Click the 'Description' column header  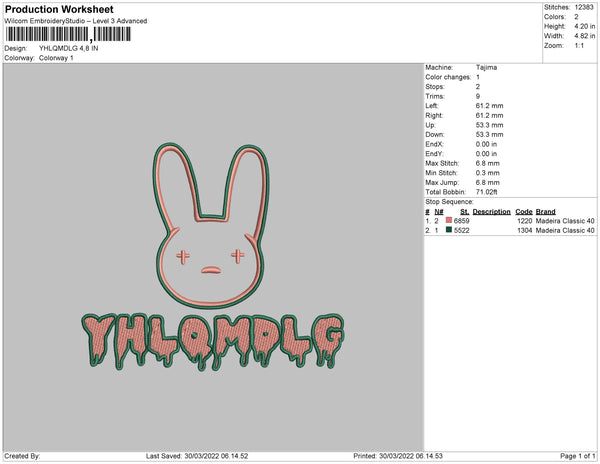491,212
